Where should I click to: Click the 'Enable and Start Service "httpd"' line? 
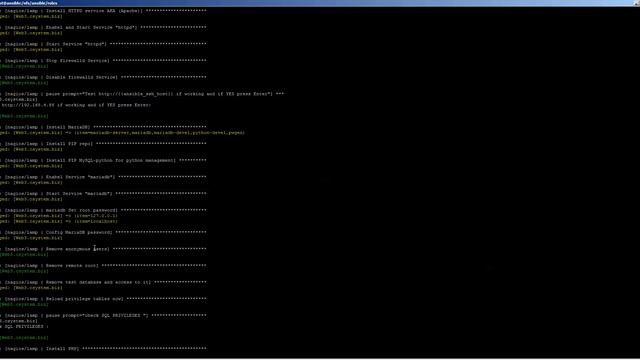tap(103, 27)
